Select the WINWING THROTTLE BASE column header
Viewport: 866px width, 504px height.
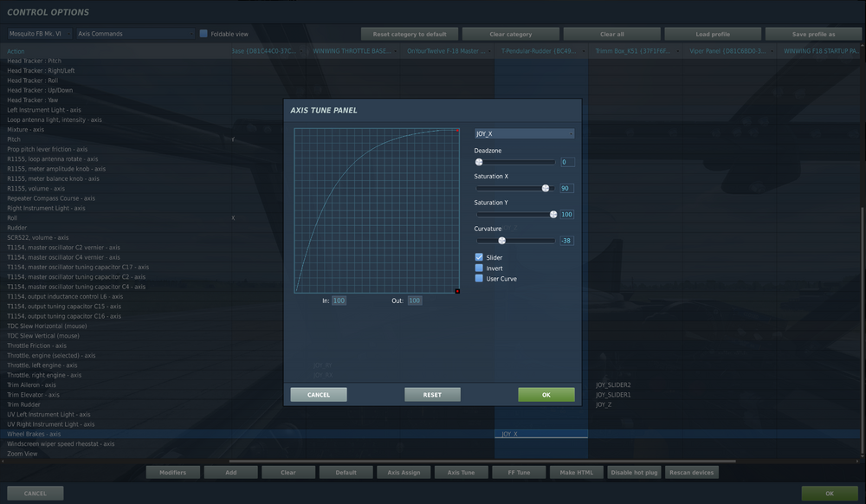(x=353, y=51)
